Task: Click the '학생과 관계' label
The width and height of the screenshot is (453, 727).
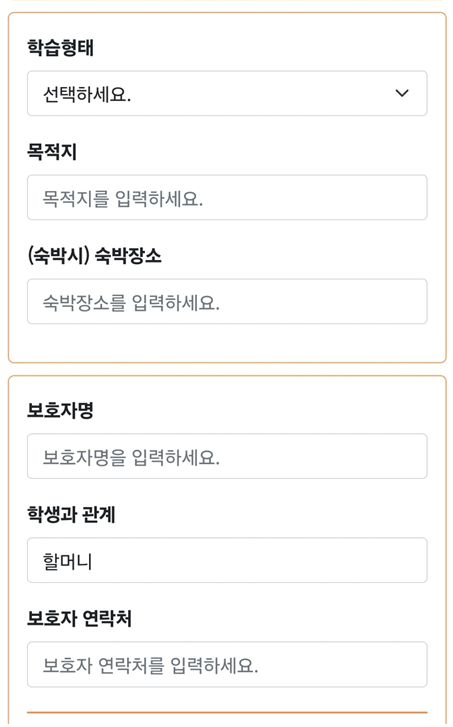Action: tap(71, 514)
